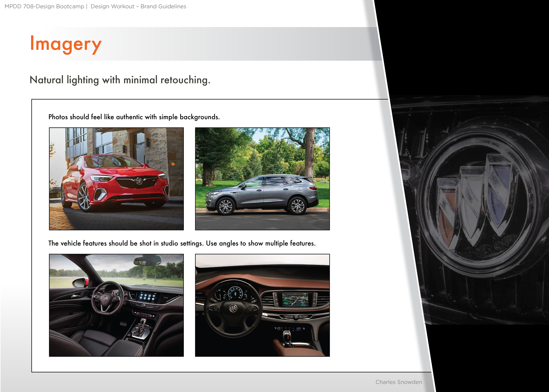Select 'Natural lighting with minimal retouching.' text
Viewport: 549px width, 392px height.
tap(120, 80)
